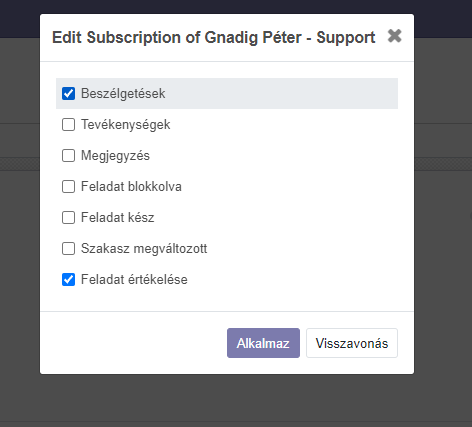Tick the Feladat kész checkbox square
The width and height of the screenshot is (472, 427).
tap(68, 218)
